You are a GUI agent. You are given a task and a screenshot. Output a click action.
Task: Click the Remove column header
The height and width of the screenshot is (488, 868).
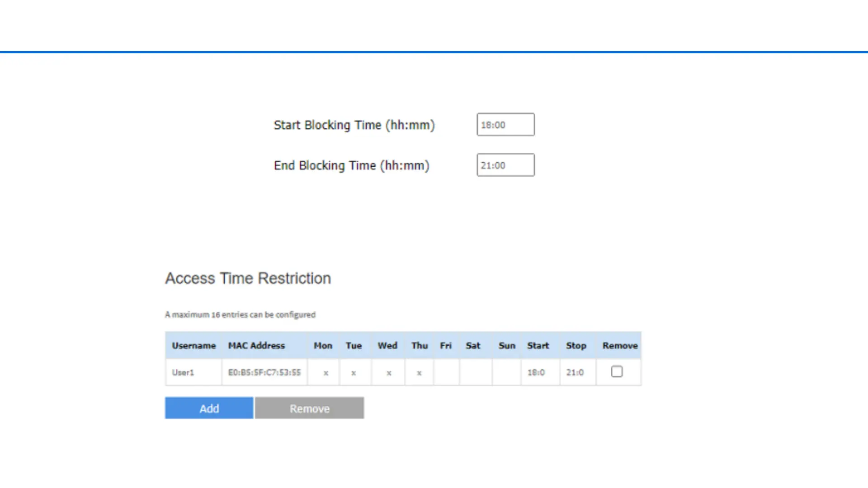coord(620,346)
